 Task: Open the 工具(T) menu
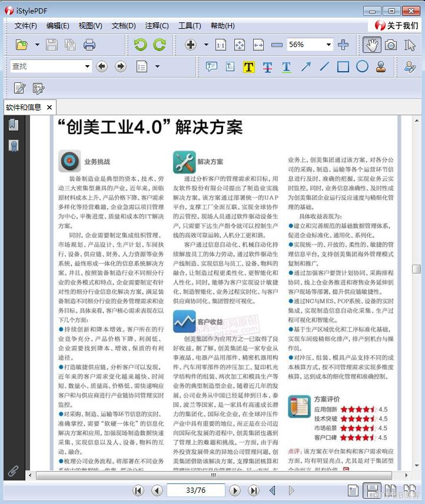tap(190, 26)
